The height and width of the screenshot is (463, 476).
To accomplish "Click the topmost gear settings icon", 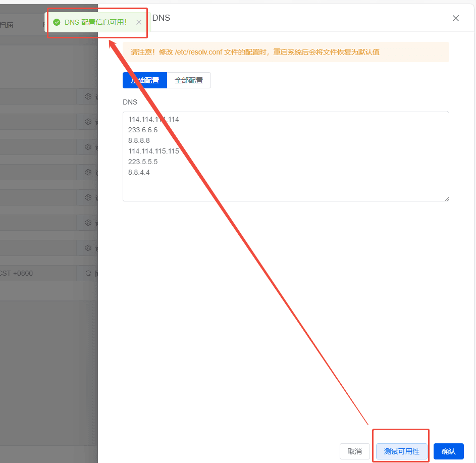I will click(88, 96).
